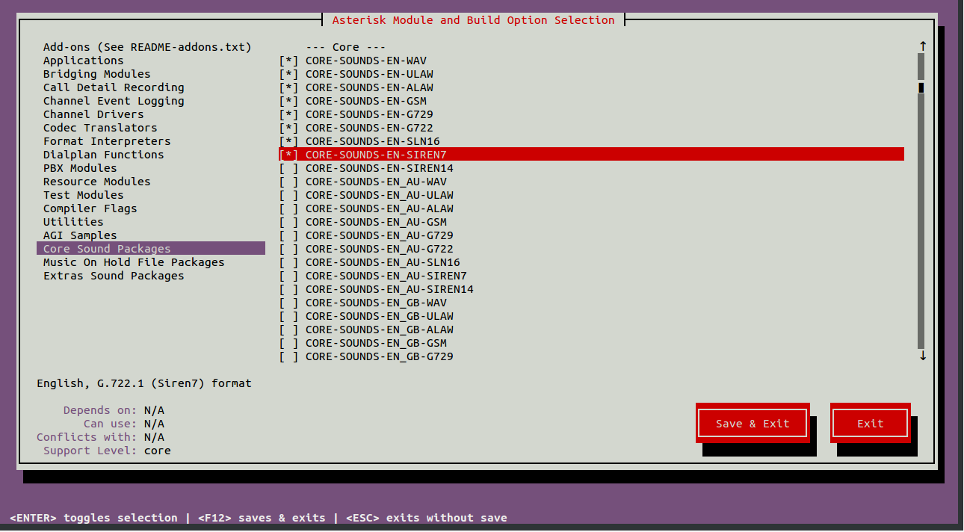
Task: Open Channel Event Logging category
Action: click(x=113, y=101)
